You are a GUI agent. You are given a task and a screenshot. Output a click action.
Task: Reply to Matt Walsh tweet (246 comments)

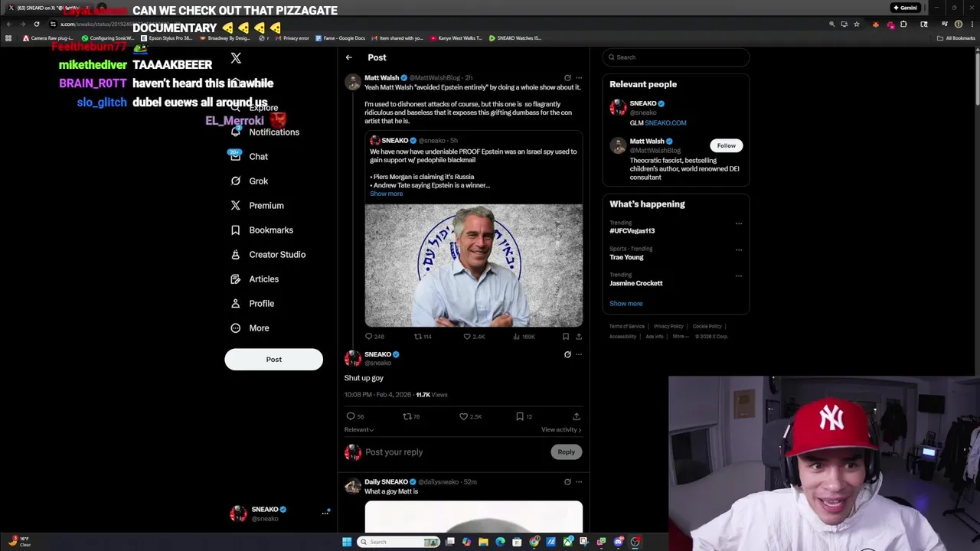coord(374,336)
